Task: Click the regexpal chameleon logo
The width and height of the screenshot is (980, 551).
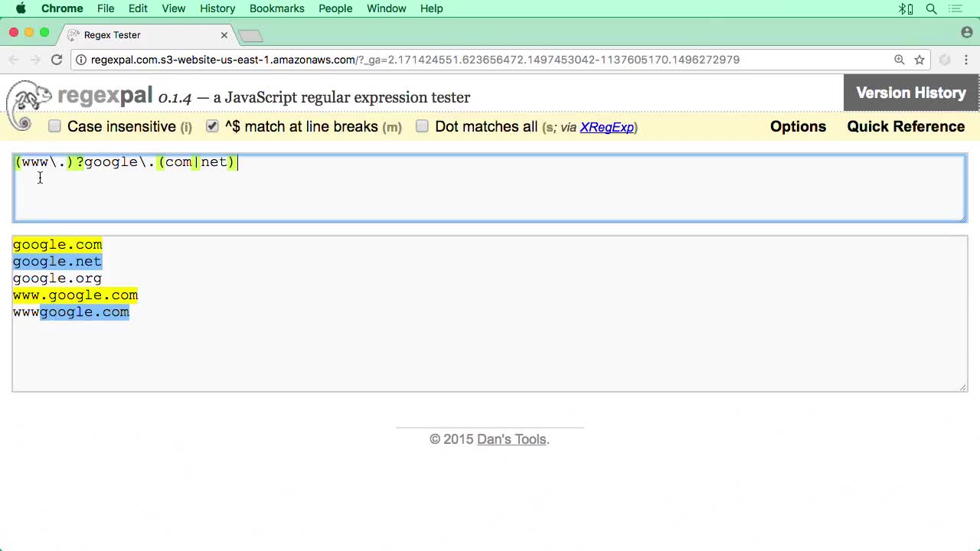Action: pyautogui.click(x=28, y=103)
